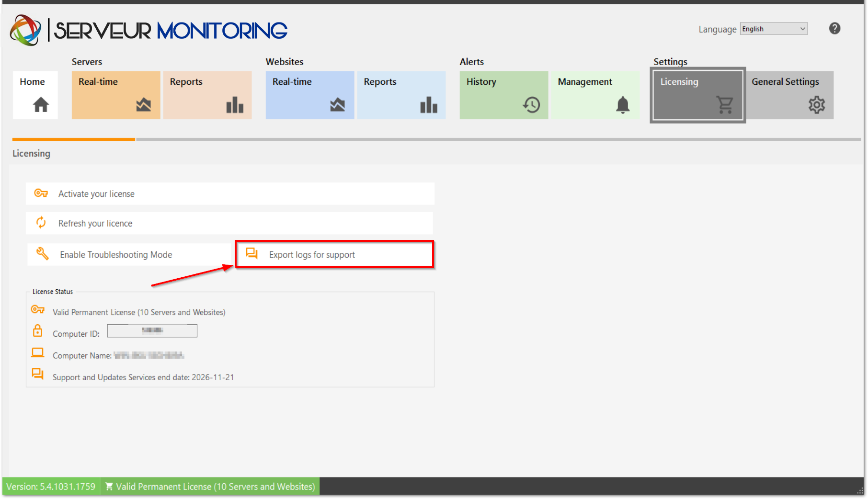
Task: Click the Websites Reports bar chart icon
Action: pos(429,104)
